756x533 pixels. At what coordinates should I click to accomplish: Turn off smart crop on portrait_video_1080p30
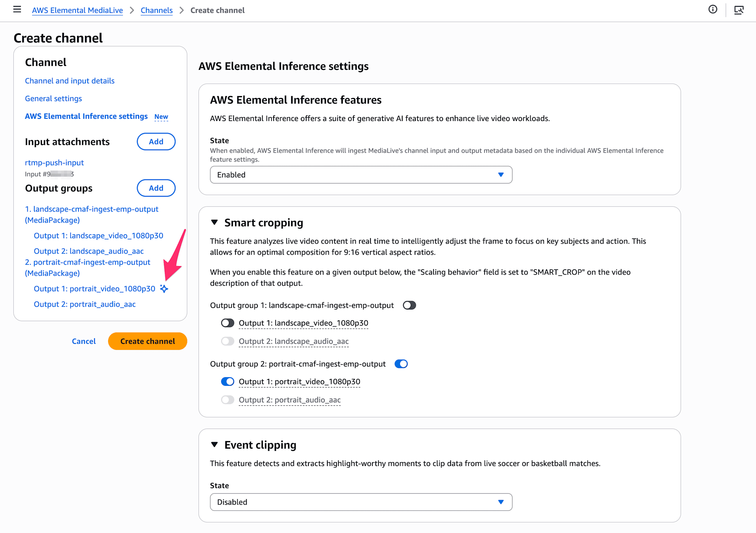pos(228,382)
